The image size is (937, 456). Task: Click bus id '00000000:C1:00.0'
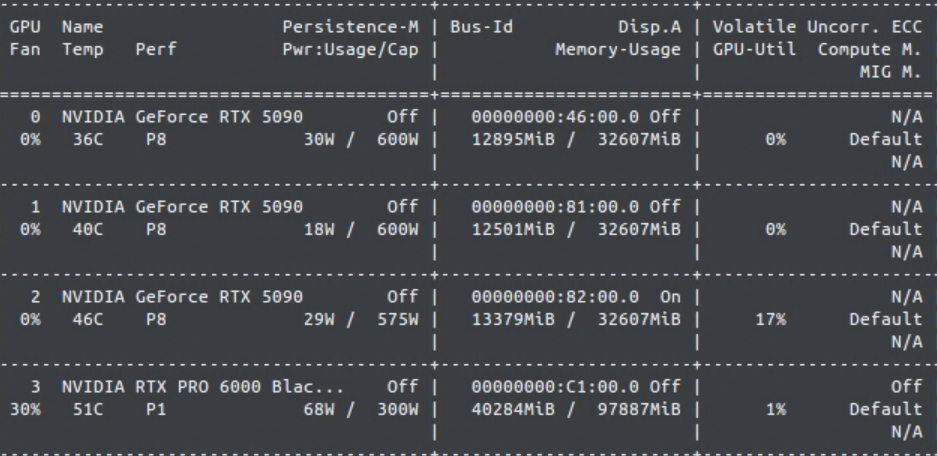click(555, 387)
